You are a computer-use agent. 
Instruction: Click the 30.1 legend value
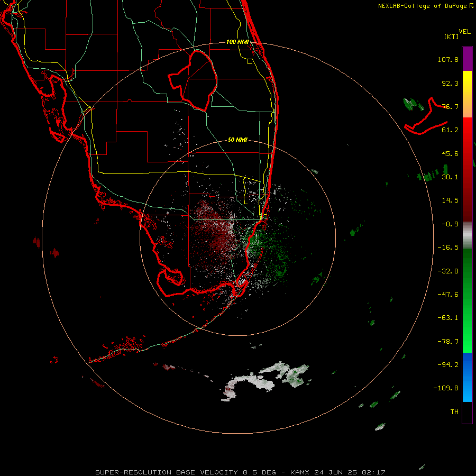(450, 177)
